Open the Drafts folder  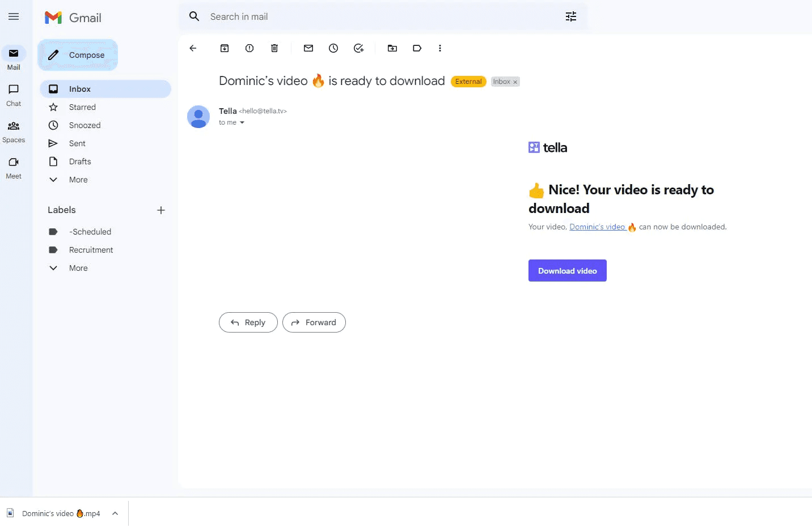click(x=105, y=161)
